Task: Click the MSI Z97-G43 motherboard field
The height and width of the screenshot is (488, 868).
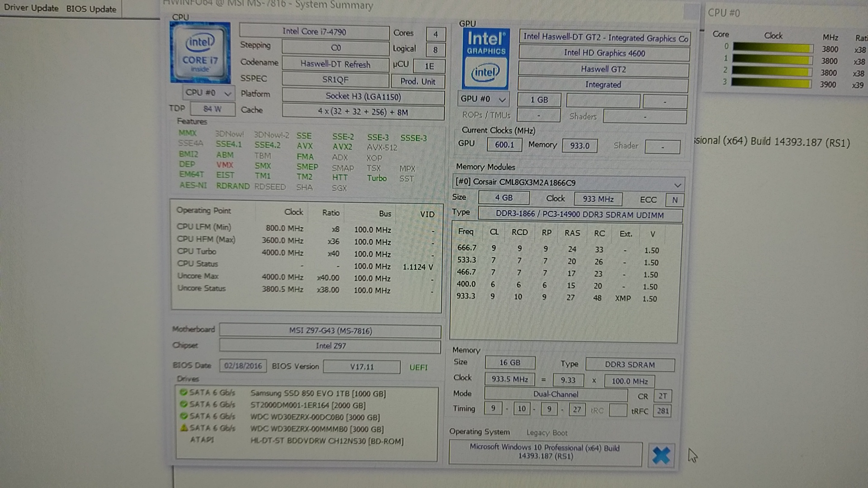Action: coord(330,331)
